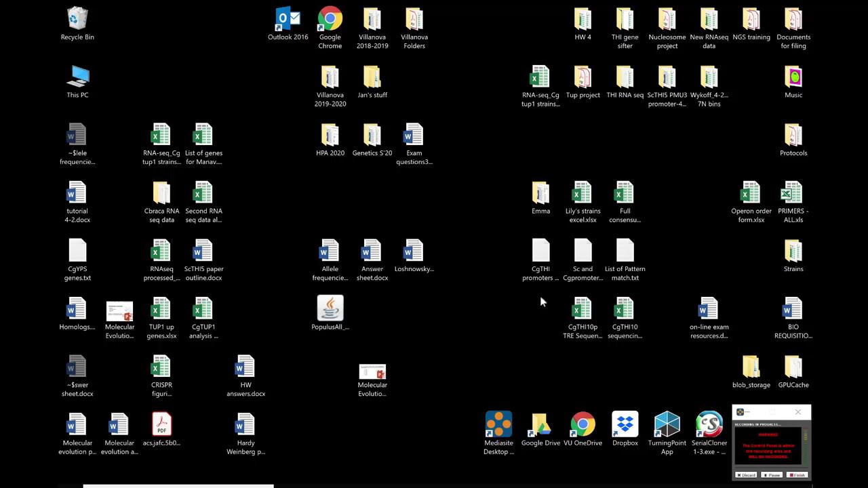Click the Finish recording button

[797, 475]
